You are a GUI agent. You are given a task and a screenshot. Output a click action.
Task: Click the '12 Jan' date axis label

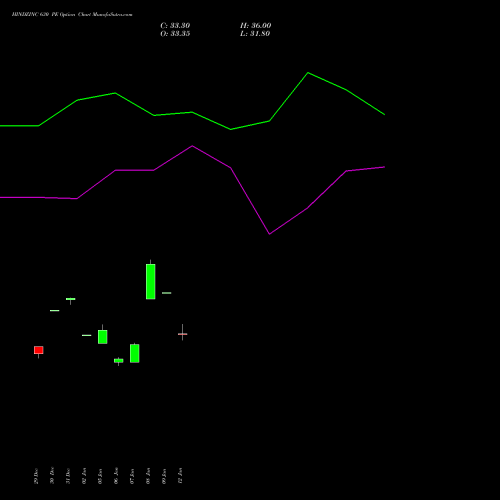point(180,476)
